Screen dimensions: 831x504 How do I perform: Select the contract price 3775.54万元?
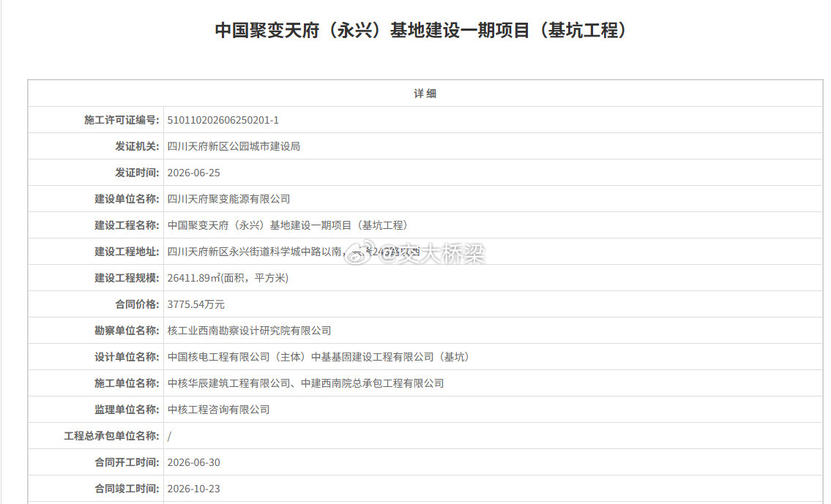(x=196, y=304)
